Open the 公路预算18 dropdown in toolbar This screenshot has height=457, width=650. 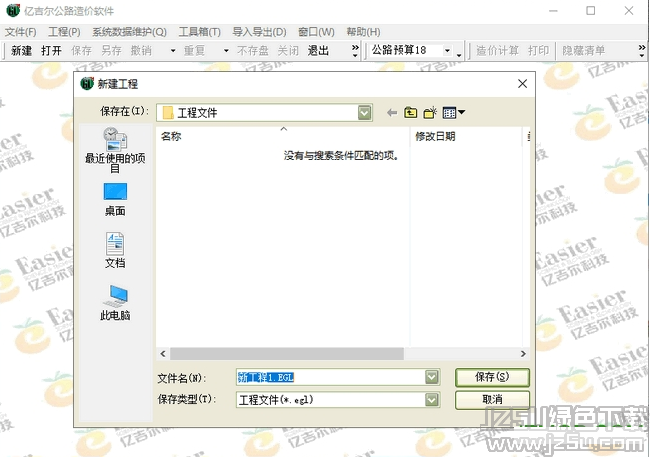[x=447, y=51]
